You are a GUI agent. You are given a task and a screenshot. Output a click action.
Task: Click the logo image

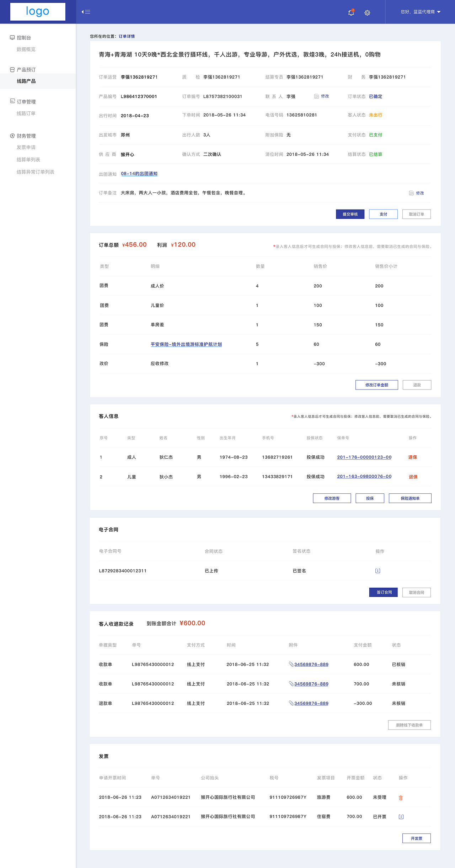point(38,12)
